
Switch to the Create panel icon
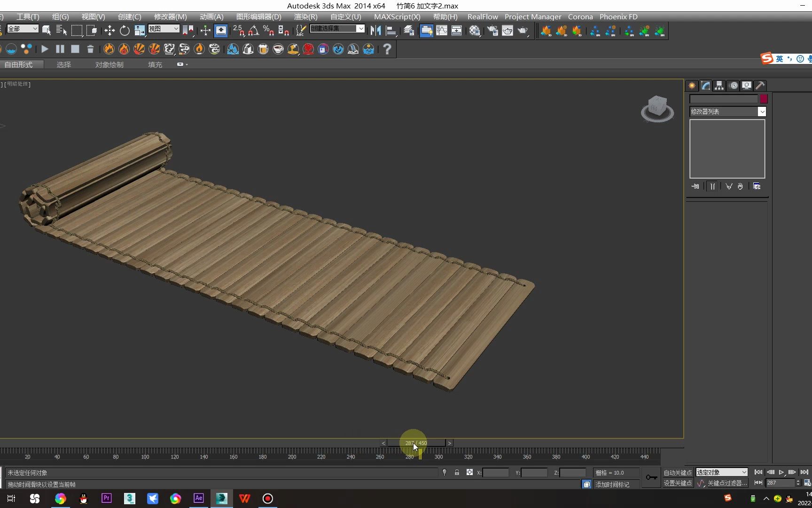click(x=691, y=85)
